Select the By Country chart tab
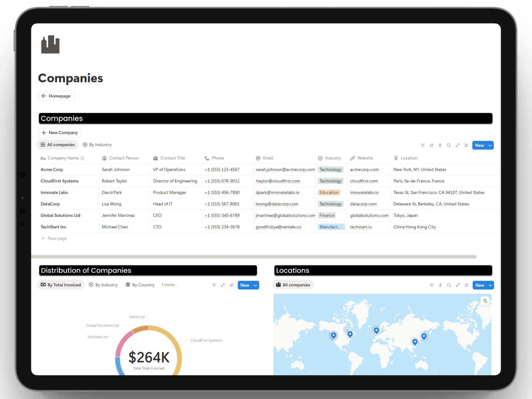The image size is (532, 399). coord(140,285)
